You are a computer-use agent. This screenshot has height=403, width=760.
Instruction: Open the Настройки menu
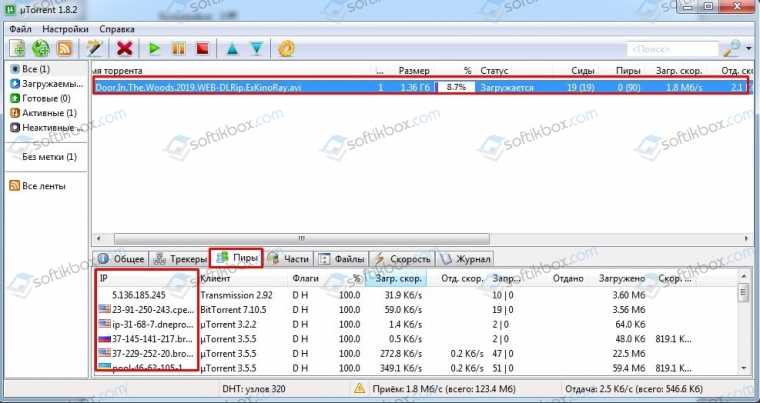pos(65,29)
